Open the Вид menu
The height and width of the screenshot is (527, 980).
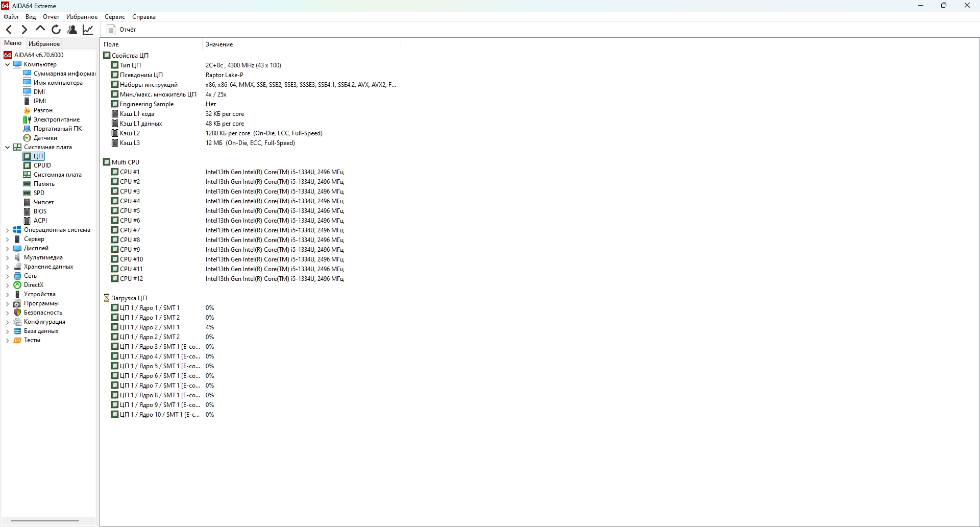(31, 17)
